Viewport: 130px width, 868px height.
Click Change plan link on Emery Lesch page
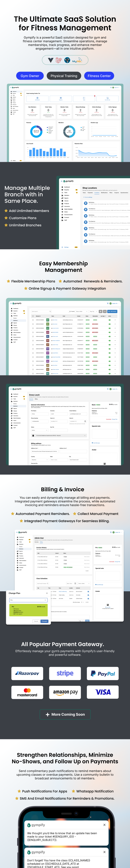[115, 419]
